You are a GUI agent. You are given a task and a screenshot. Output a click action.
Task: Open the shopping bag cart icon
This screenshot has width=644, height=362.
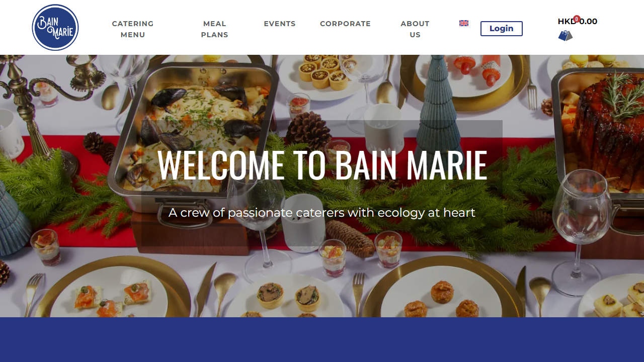[566, 36]
